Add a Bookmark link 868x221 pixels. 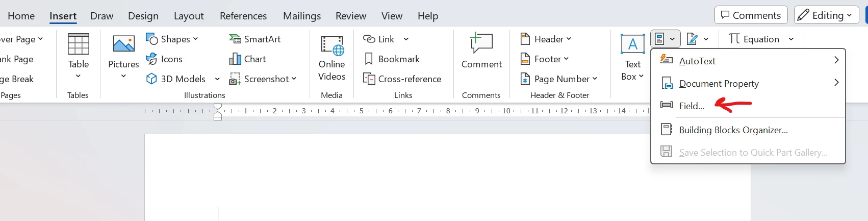coord(392,59)
